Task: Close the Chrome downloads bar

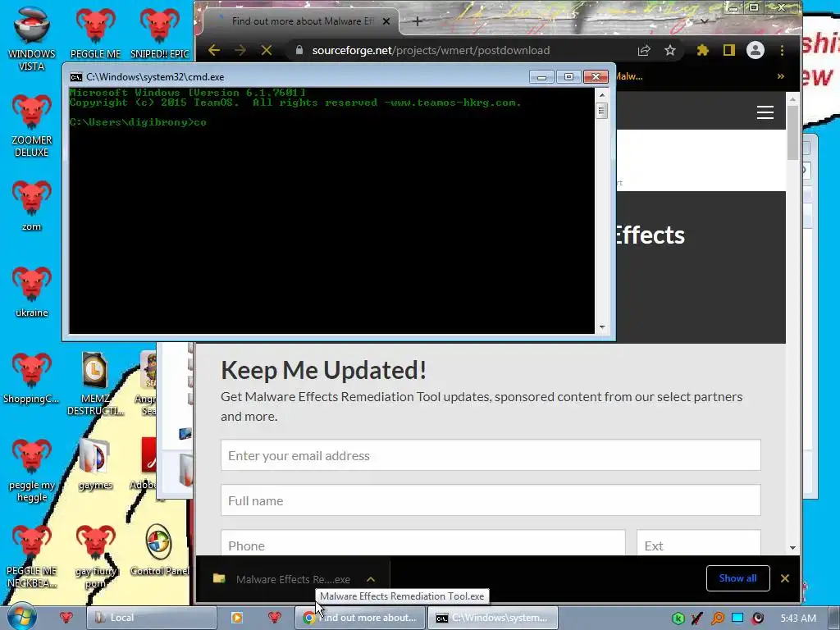Action: (x=785, y=578)
